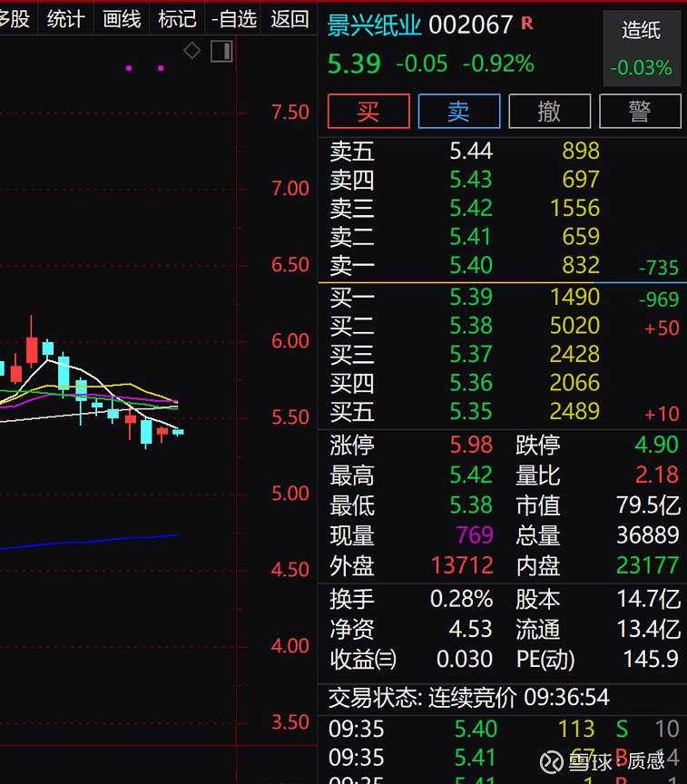Image resolution: width=687 pixels, height=784 pixels.
Task: Click -自选 to remove from watchlist
Action: point(234,19)
